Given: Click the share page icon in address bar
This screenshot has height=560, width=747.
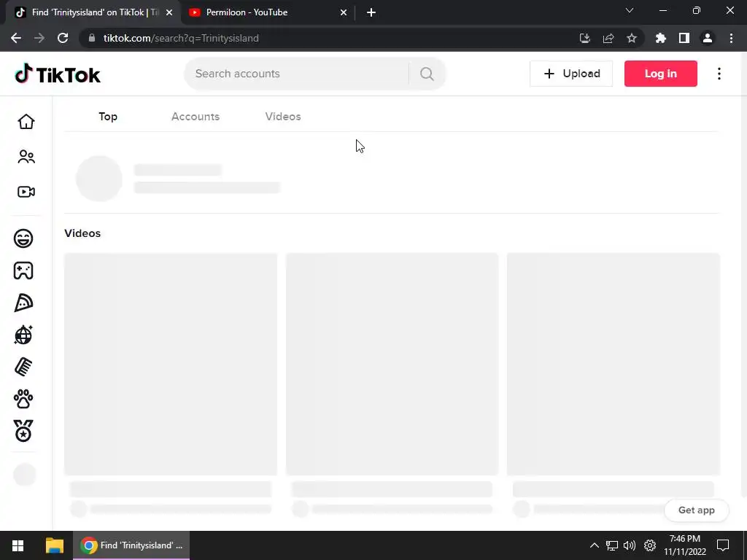Looking at the screenshot, I should click(608, 38).
